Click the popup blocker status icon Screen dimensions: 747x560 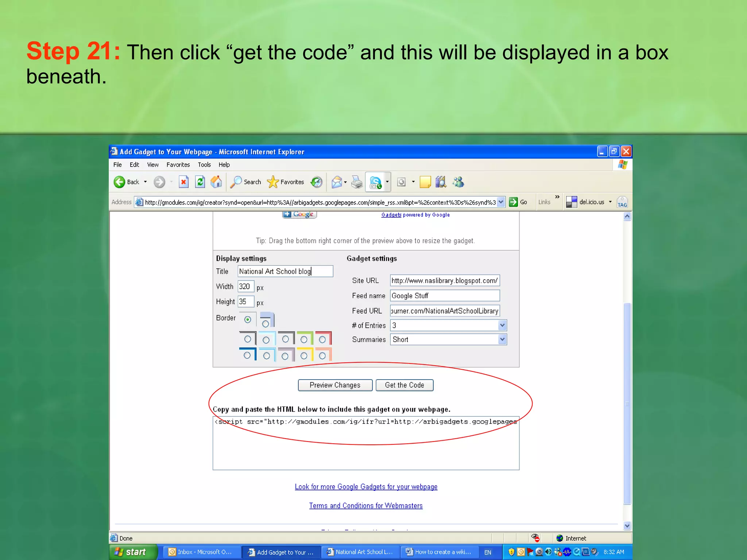click(535, 538)
